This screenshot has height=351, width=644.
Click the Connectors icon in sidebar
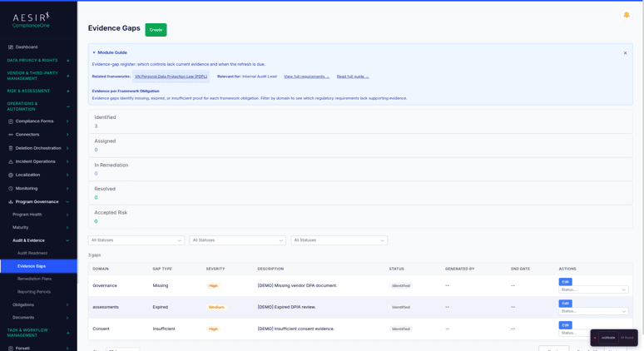[x=11, y=135]
